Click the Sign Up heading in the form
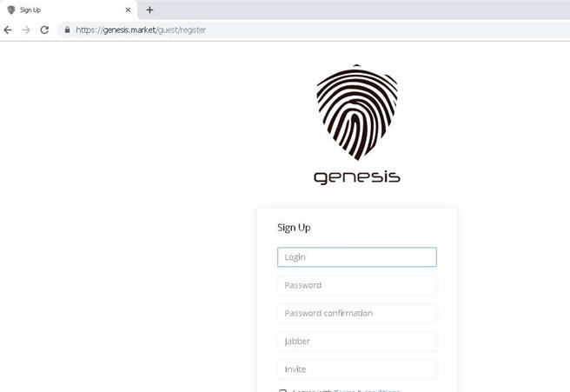The image size is (570, 392). click(294, 228)
